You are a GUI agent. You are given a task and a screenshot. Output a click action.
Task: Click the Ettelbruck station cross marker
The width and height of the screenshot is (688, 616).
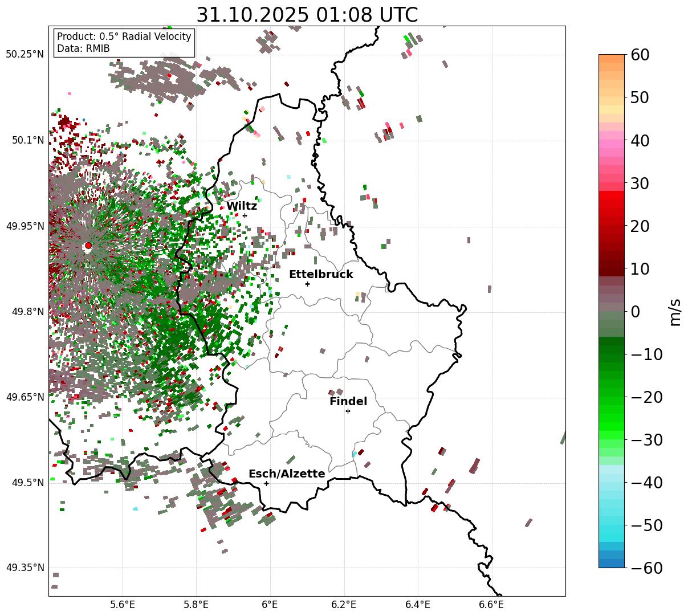pos(307,284)
